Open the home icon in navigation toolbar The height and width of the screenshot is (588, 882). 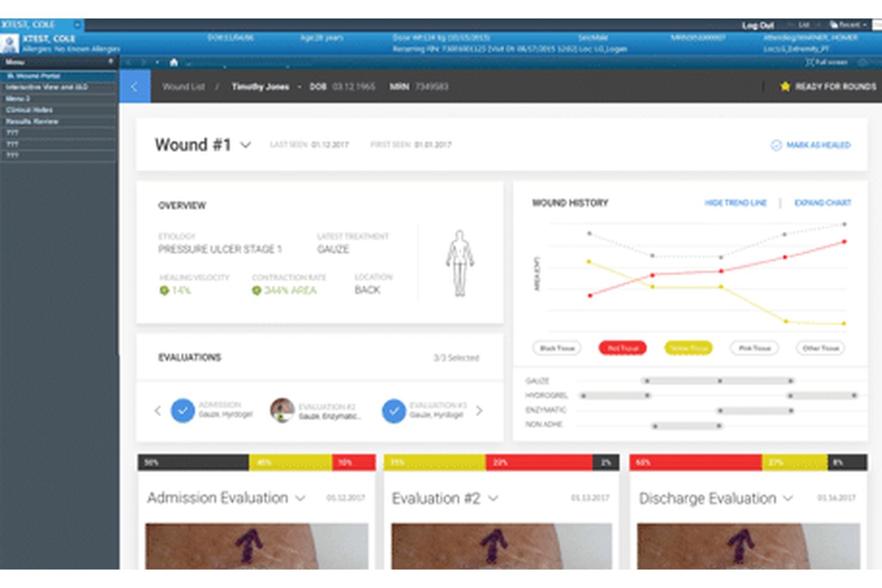tap(173, 62)
